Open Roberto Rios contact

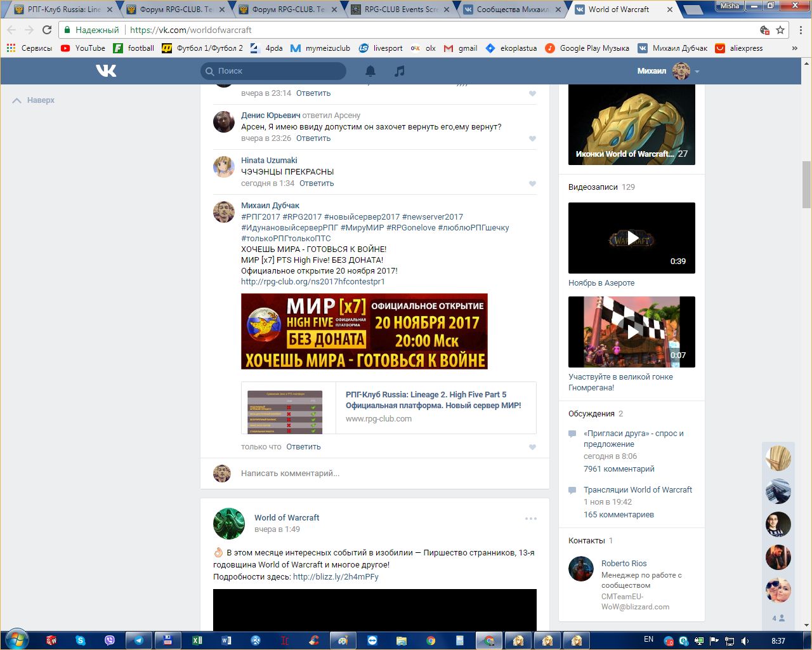coord(624,564)
